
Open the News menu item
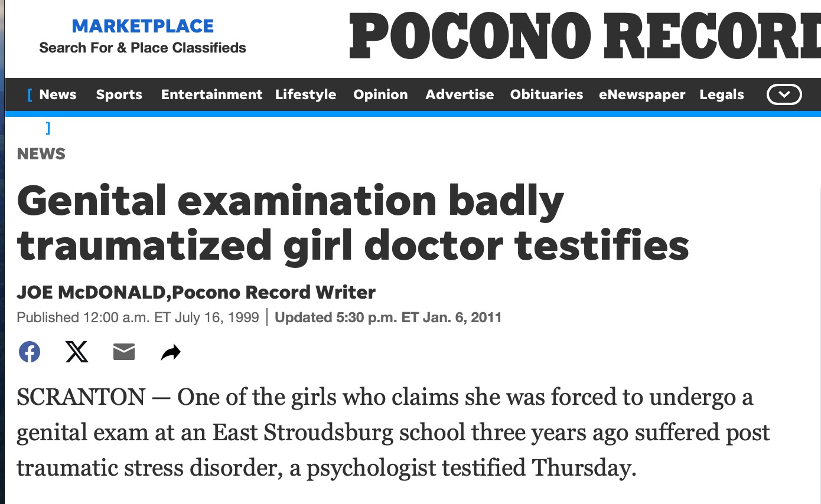tap(58, 94)
